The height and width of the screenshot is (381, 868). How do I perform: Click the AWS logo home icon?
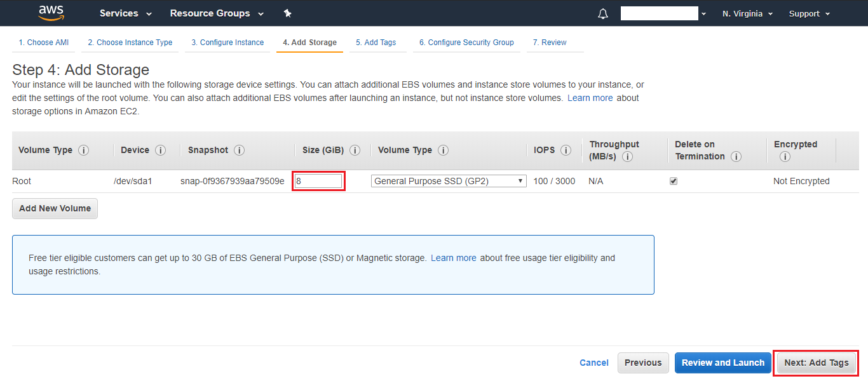[51, 13]
